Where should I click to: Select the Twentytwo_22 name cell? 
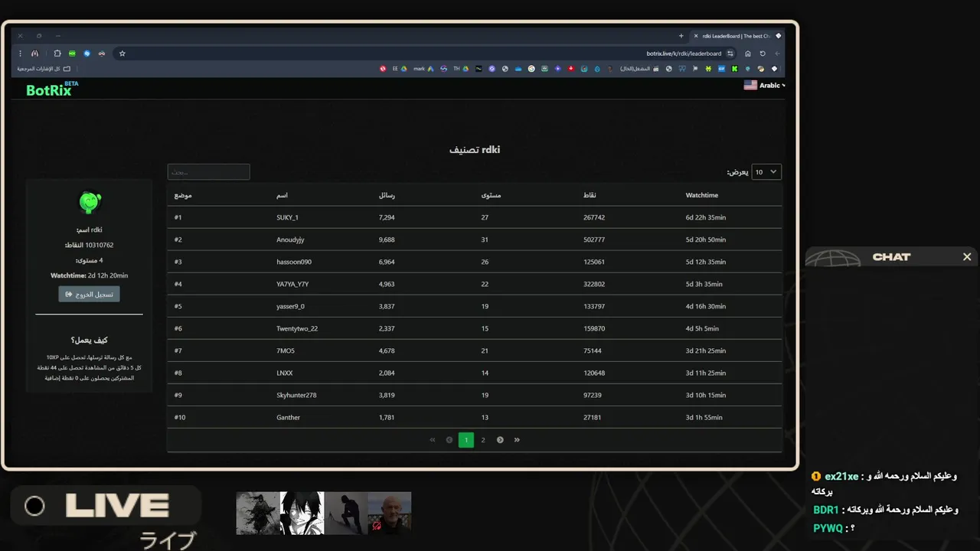(x=297, y=328)
